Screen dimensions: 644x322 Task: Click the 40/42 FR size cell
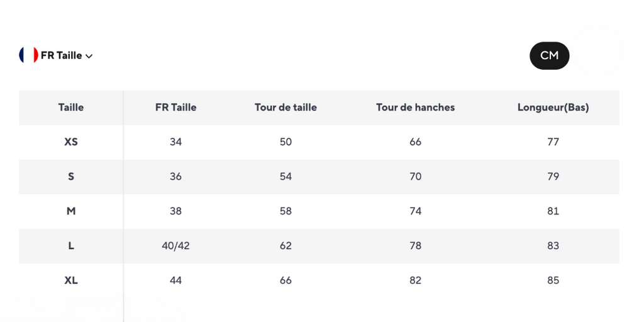tap(175, 246)
